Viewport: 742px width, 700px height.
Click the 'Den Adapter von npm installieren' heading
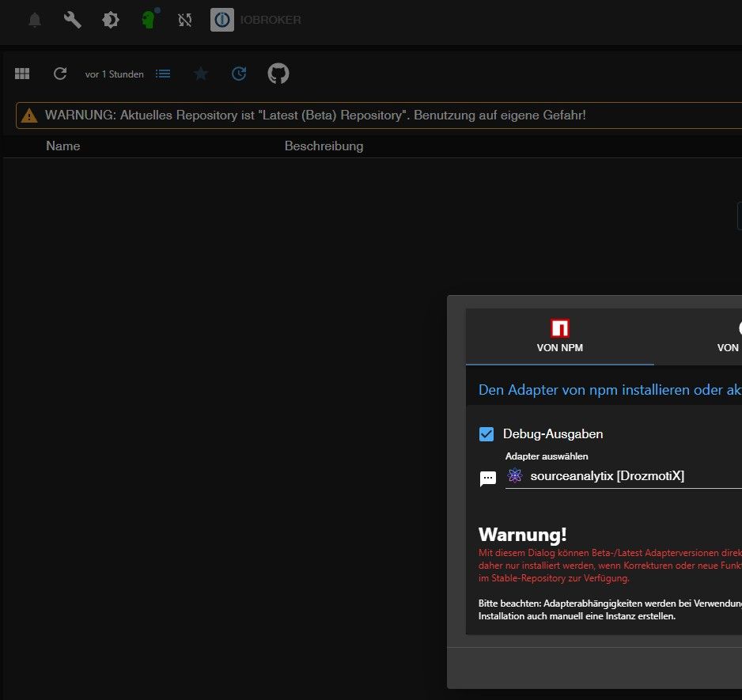point(610,389)
